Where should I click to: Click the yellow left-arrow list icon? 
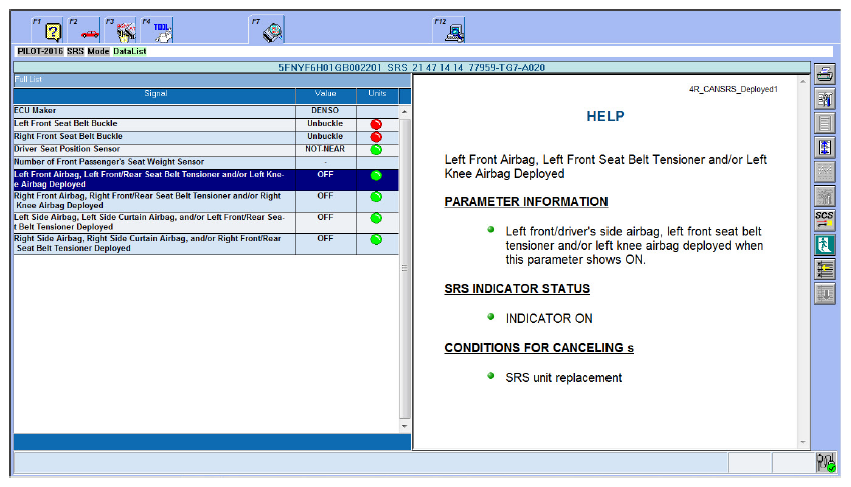click(824, 269)
